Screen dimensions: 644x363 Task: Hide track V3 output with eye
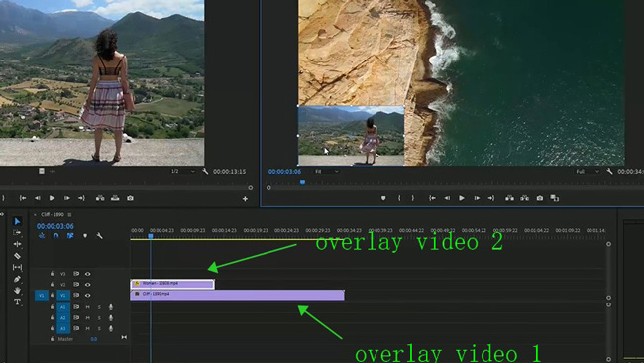click(x=88, y=274)
